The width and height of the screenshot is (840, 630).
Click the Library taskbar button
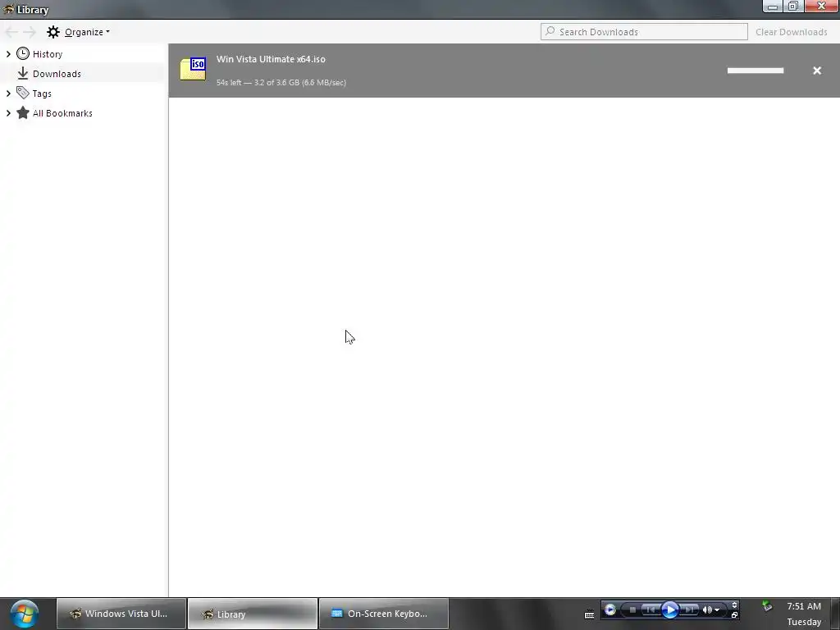[253, 614]
